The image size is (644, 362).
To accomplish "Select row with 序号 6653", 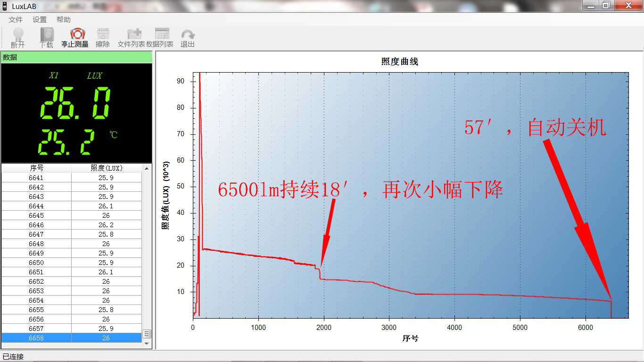I will [71, 291].
